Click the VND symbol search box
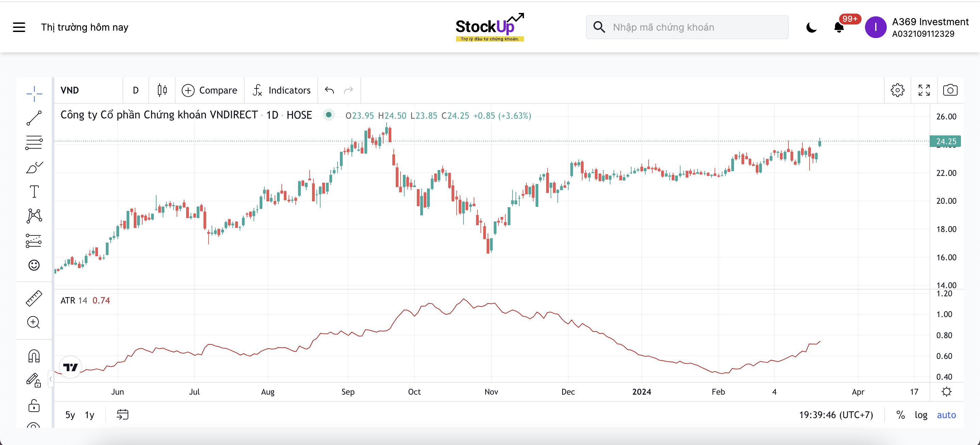The height and width of the screenshot is (445, 980). pyautogui.click(x=88, y=90)
